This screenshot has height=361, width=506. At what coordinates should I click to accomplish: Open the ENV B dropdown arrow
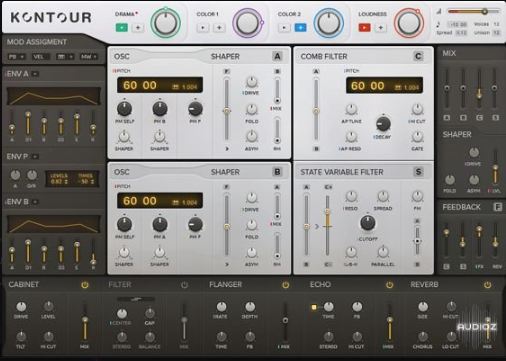tap(35, 202)
